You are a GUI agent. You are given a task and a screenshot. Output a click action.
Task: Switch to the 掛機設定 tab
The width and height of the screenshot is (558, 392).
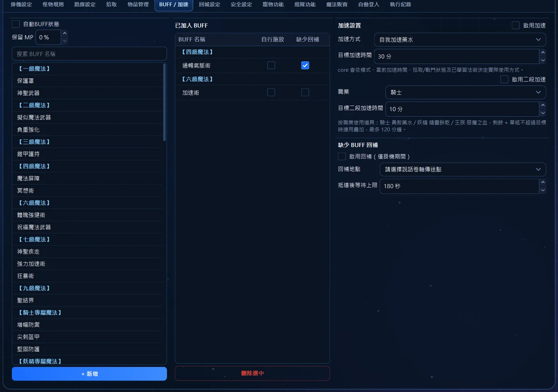coord(21,4)
